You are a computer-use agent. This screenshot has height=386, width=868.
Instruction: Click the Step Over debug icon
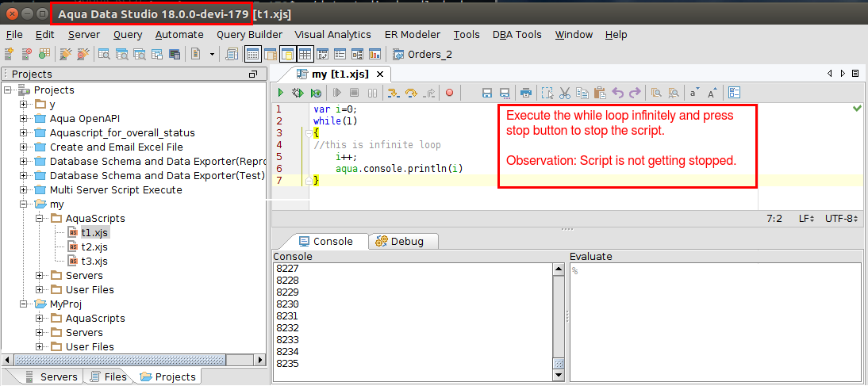point(411,93)
